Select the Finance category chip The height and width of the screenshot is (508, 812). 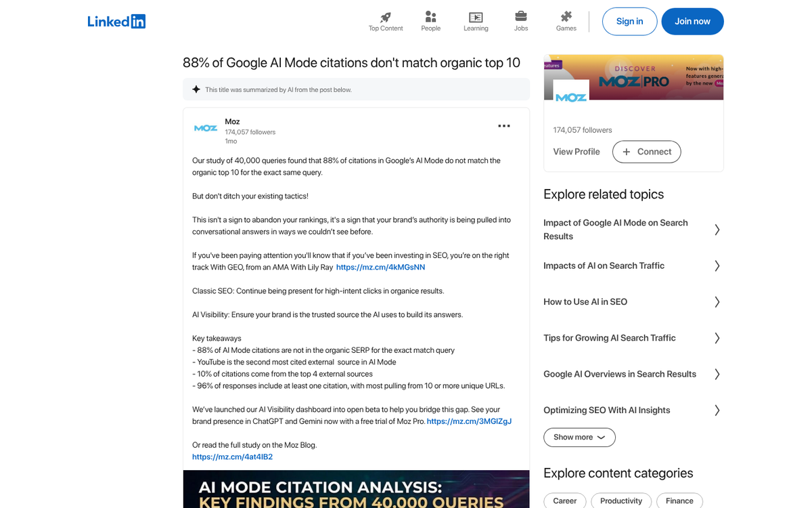[679, 501]
